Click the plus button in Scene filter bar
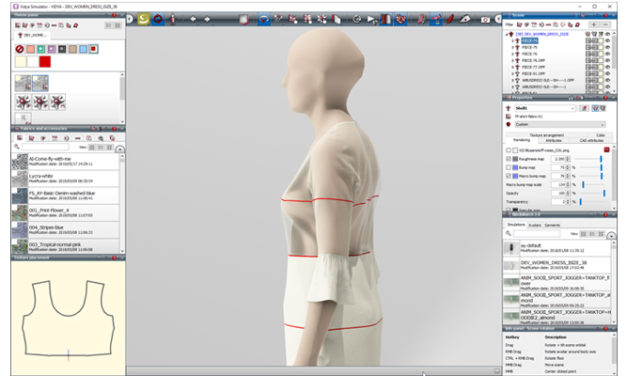Screen dimensions: 627x376 point(594,25)
